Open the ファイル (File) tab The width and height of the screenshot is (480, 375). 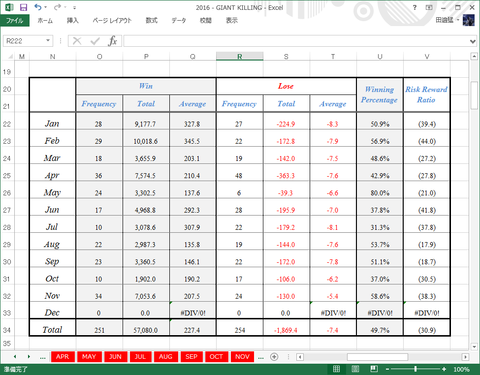(x=15, y=21)
